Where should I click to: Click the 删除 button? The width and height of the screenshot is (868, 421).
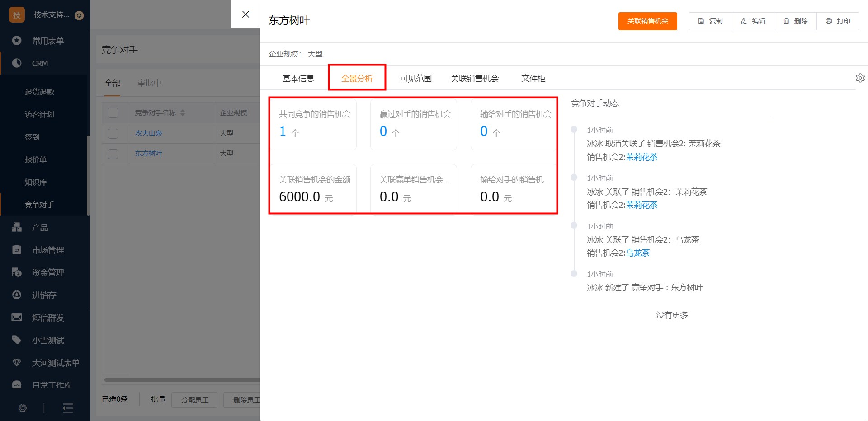point(795,21)
